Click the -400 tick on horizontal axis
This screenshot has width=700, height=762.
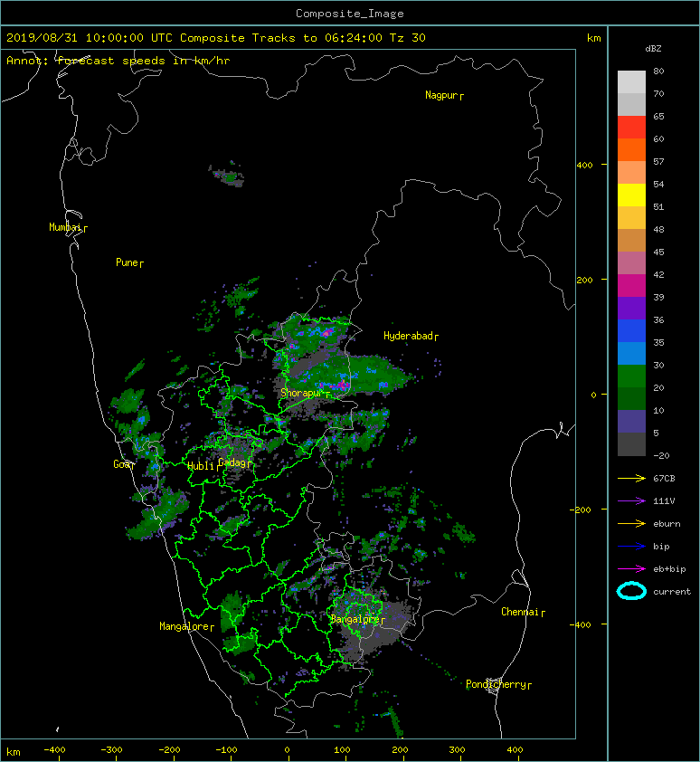click(x=55, y=750)
